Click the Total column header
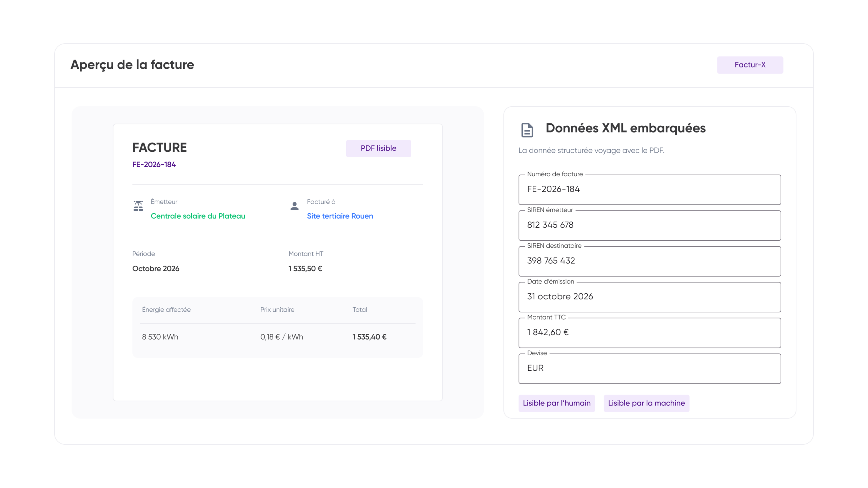 359,309
